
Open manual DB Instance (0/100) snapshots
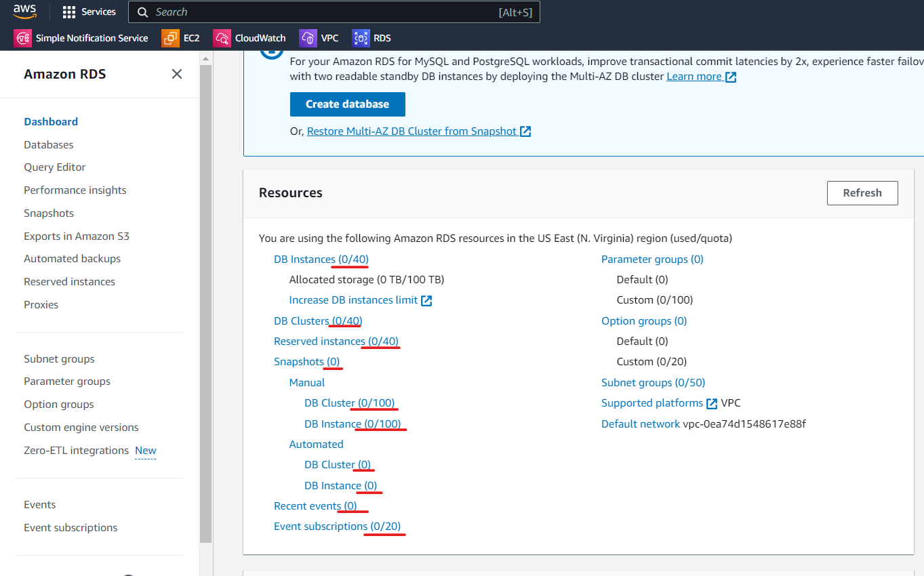pos(353,424)
